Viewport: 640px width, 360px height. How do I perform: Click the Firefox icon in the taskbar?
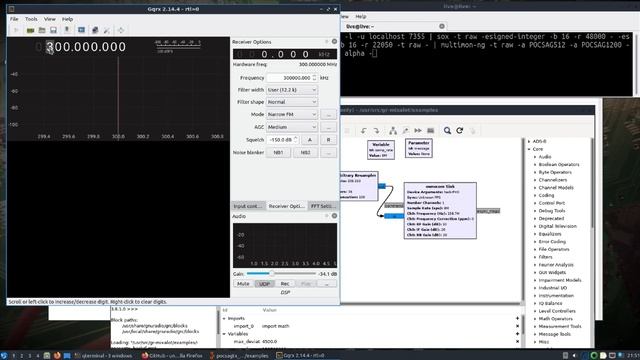[57, 356]
